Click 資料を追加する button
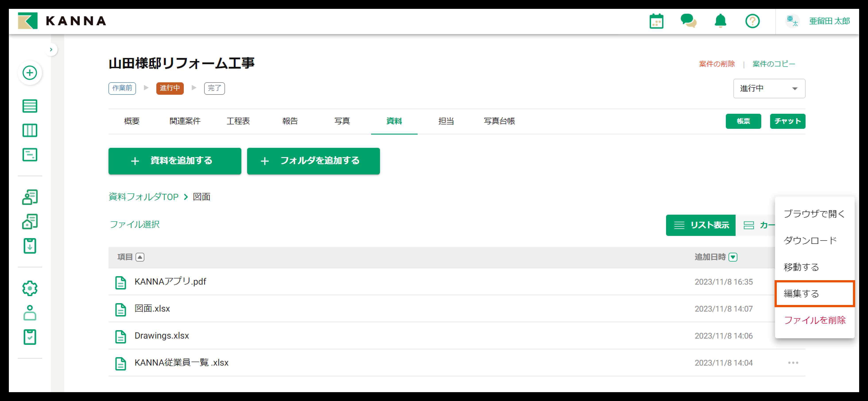Viewport: 868px width, 401px height. pyautogui.click(x=174, y=161)
